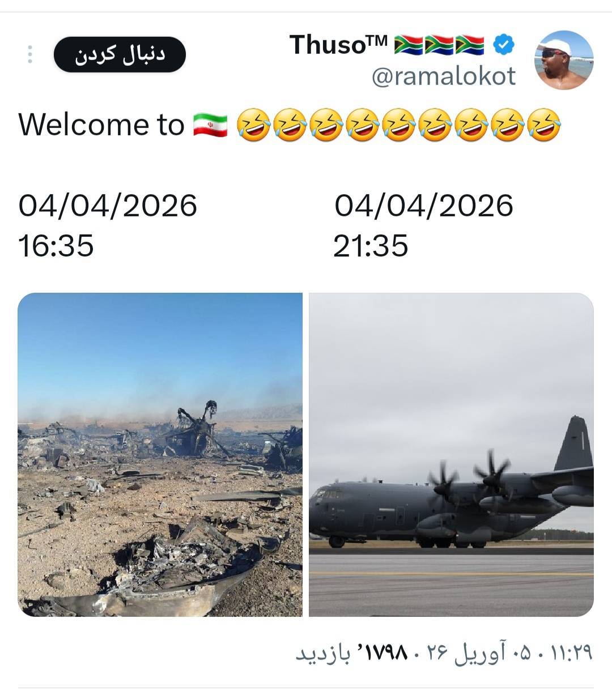Click the last South African flag emoji

point(470,45)
